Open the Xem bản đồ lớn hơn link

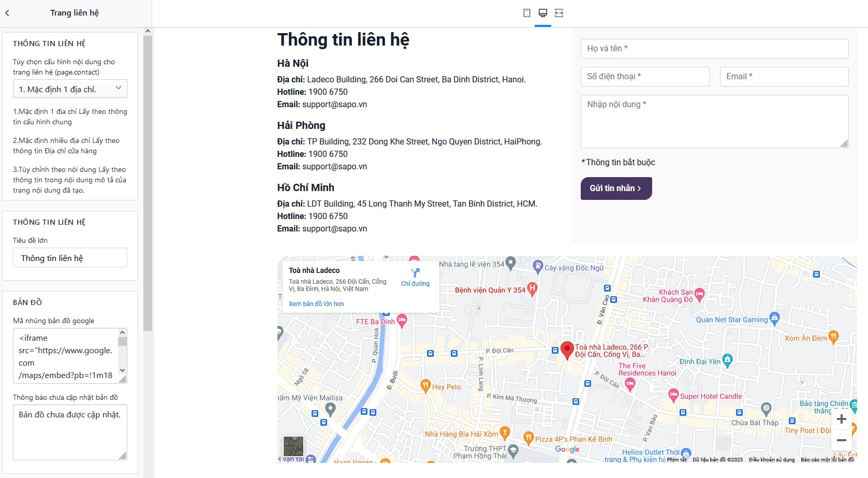point(316,304)
